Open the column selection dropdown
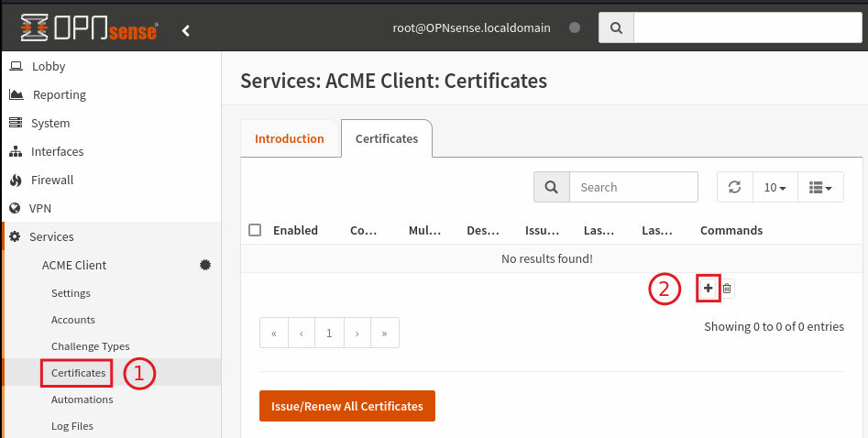This screenshot has height=438, width=868. pos(820,187)
